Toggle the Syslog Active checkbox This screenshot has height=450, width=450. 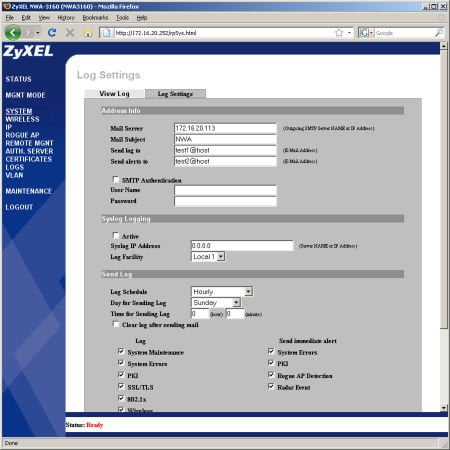click(x=116, y=236)
